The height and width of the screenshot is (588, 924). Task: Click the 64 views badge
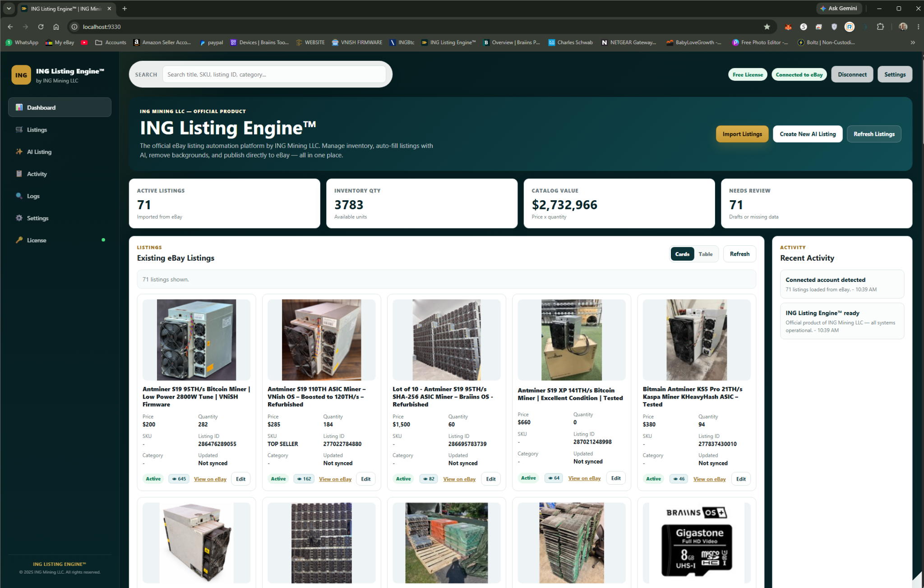[554, 478]
